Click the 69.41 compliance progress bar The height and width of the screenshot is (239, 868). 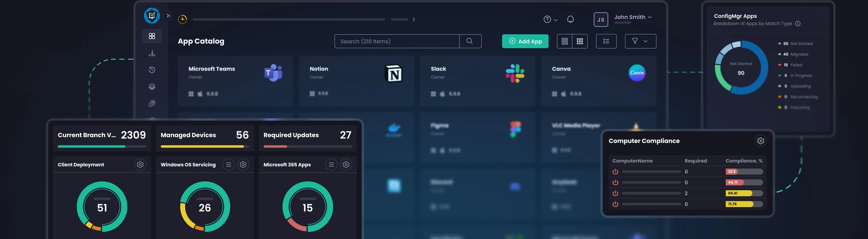click(744, 193)
